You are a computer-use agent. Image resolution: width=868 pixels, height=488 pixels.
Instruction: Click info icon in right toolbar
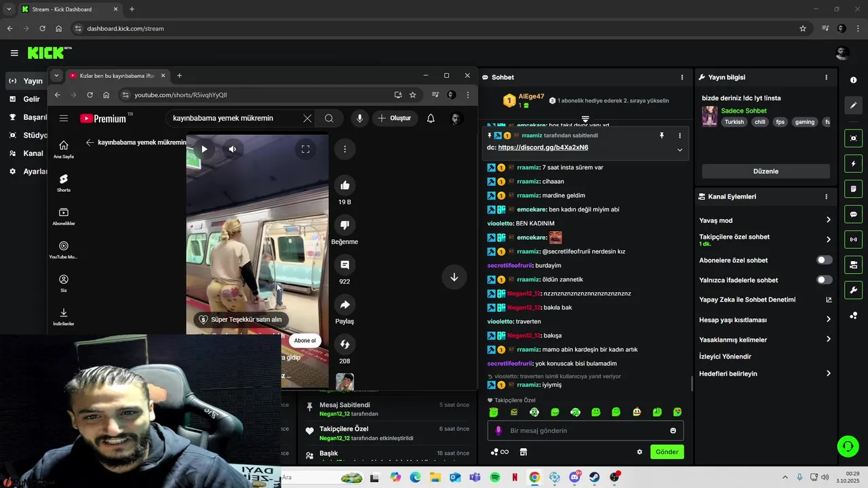(x=853, y=80)
